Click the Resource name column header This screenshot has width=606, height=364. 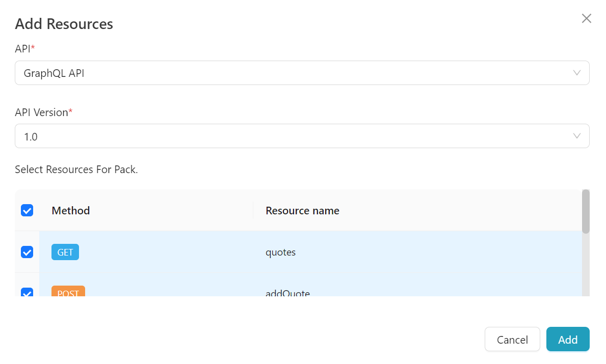click(302, 210)
